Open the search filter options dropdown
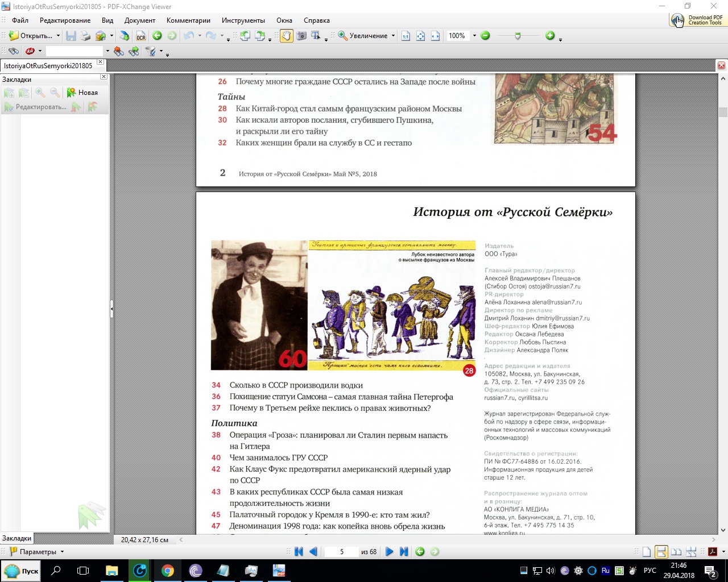The width and height of the screenshot is (728, 582). pyautogui.click(x=161, y=51)
